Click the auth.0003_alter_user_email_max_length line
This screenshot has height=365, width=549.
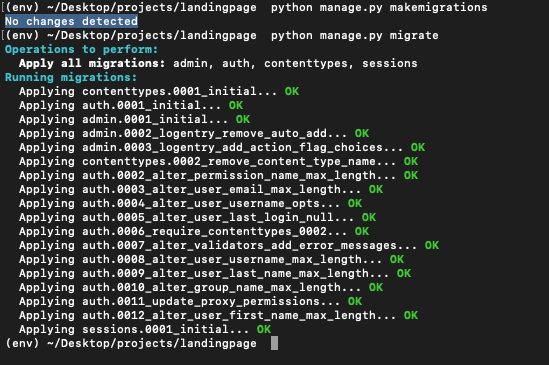201,190
